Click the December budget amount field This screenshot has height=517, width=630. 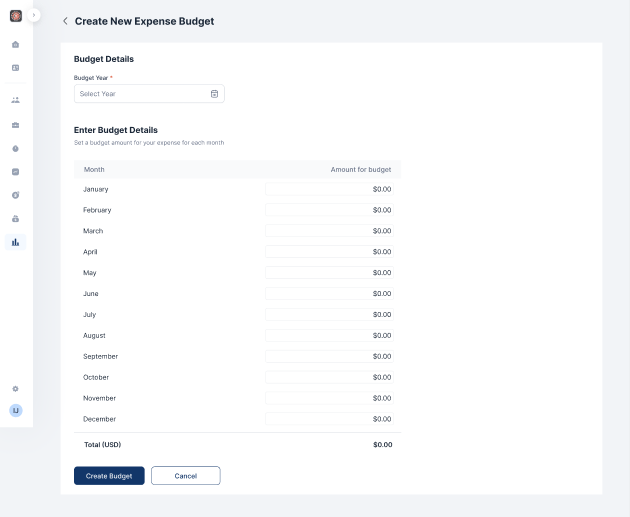pos(330,419)
